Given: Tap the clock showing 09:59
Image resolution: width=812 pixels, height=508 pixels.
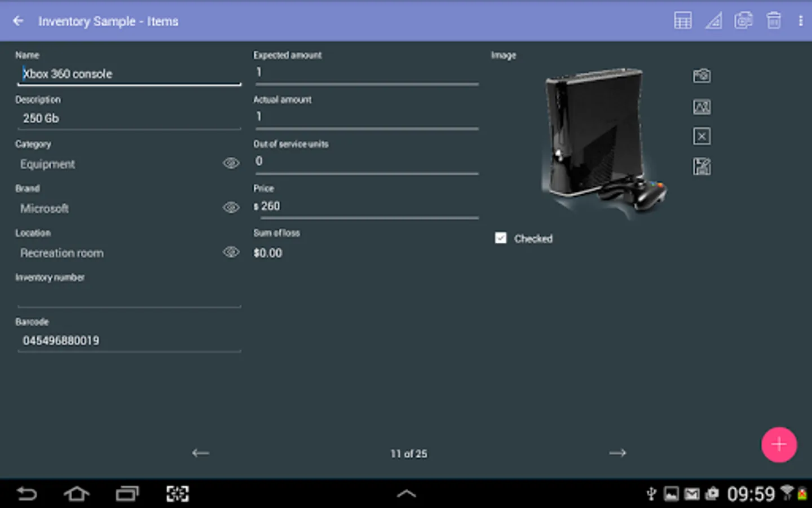Looking at the screenshot, I should tap(751, 494).
